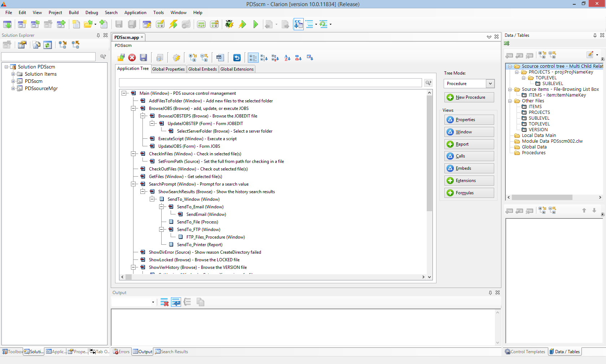The width and height of the screenshot is (606, 364).
Task: Click the blue undo arrow icon
Action: pos(237,58)
